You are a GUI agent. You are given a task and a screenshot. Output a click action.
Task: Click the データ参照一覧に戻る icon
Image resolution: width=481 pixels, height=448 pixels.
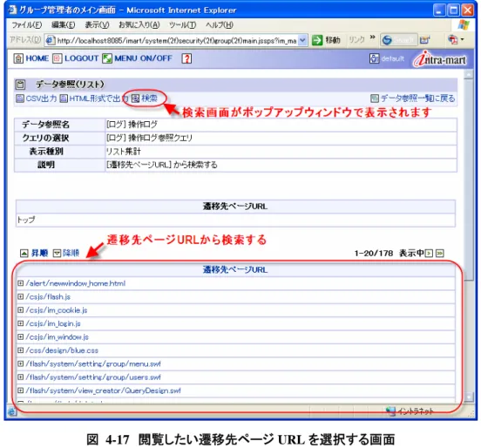click(375, 98)
